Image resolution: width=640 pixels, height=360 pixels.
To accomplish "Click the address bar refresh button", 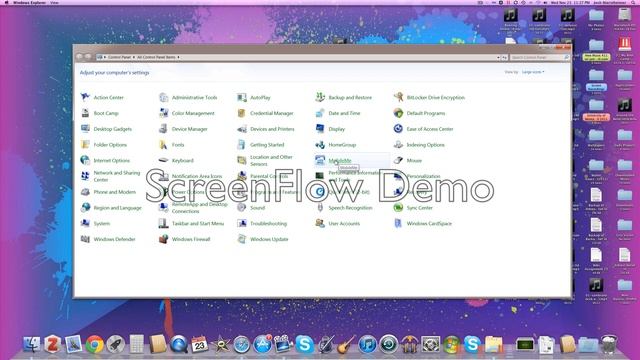I will click(504, 58).
